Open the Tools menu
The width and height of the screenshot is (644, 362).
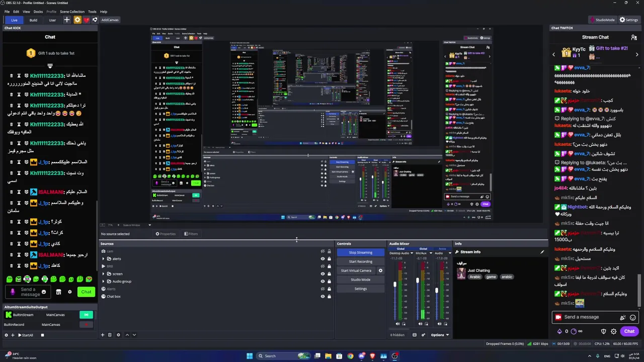point(92,12)
